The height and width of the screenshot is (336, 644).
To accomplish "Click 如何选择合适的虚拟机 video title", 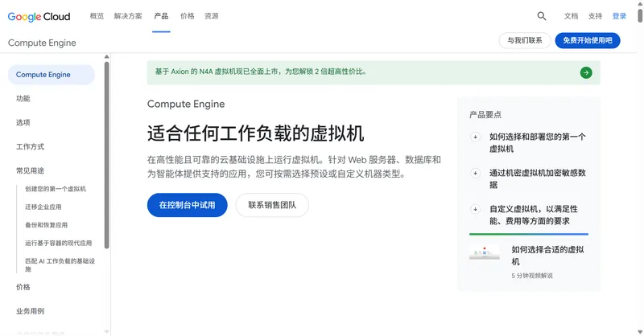I will pos(548,255).
